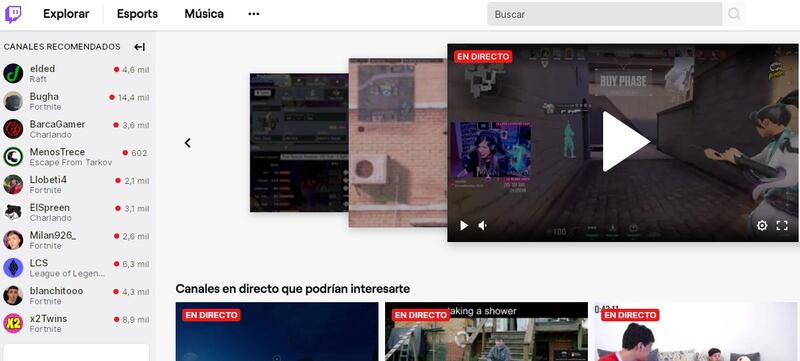Enter fullscreen on the featured stream
The image size is (800, 361).
pyautogui.click(x=782, y=225)
